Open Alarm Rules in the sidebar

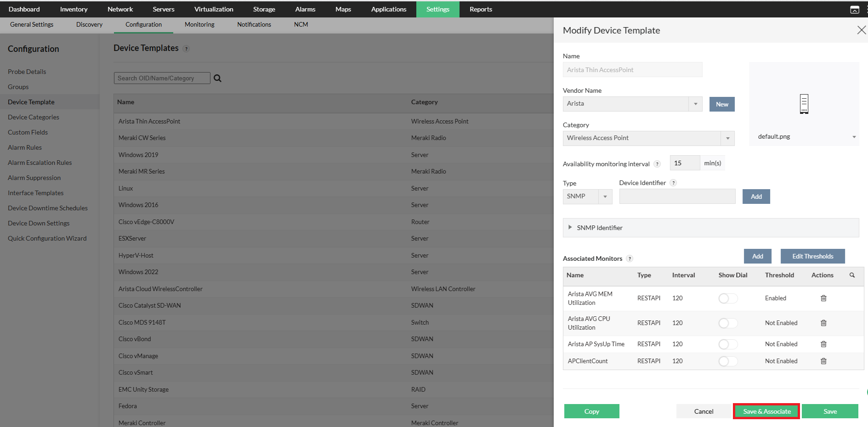pos(24,147)
